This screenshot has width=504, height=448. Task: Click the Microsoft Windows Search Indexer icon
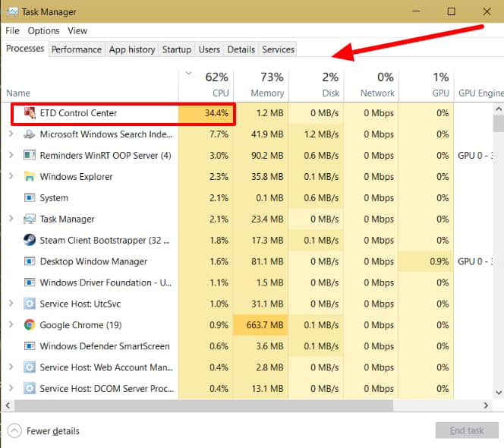(30, 134)
